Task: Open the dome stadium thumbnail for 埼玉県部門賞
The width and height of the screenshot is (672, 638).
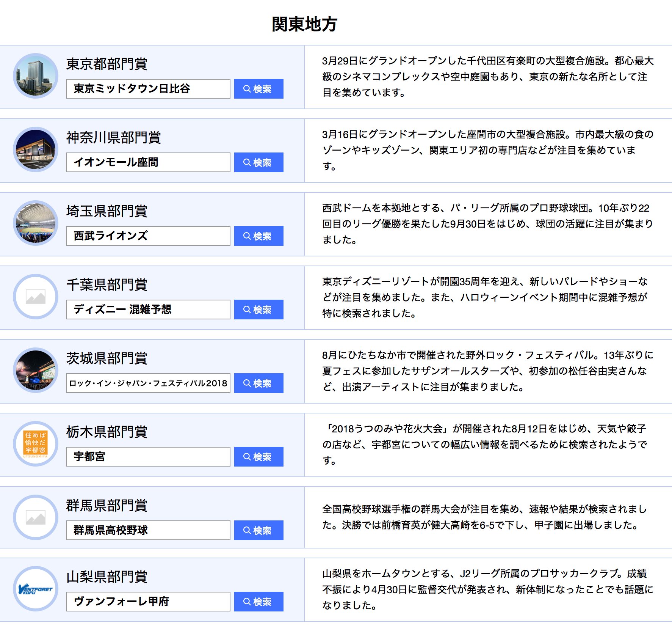Action: (x=36, y=223)
